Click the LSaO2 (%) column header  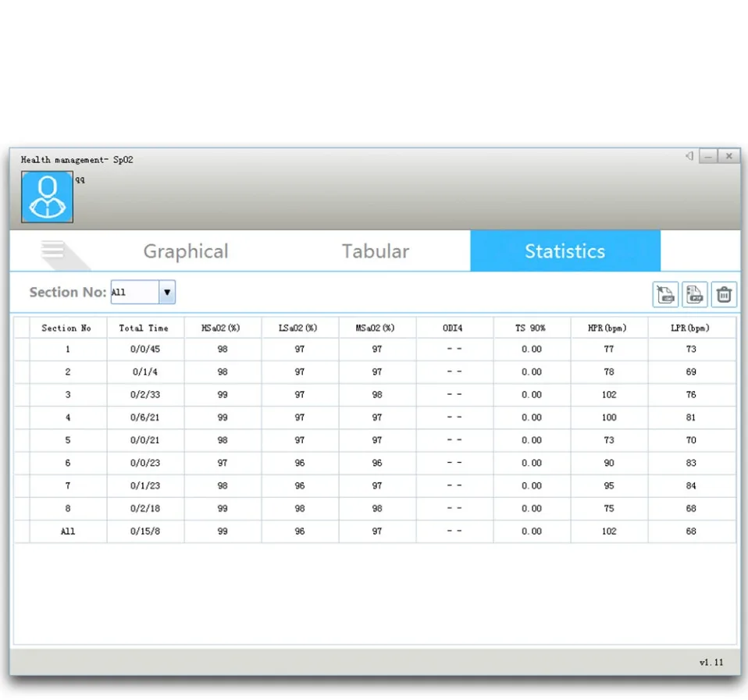tap(298, 328)
